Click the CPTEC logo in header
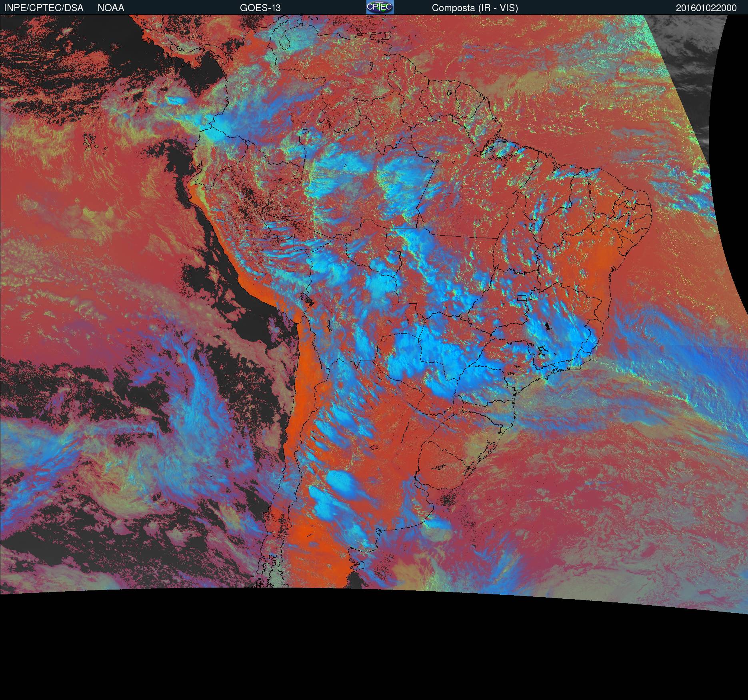748x700 pixels. point(380,7)
